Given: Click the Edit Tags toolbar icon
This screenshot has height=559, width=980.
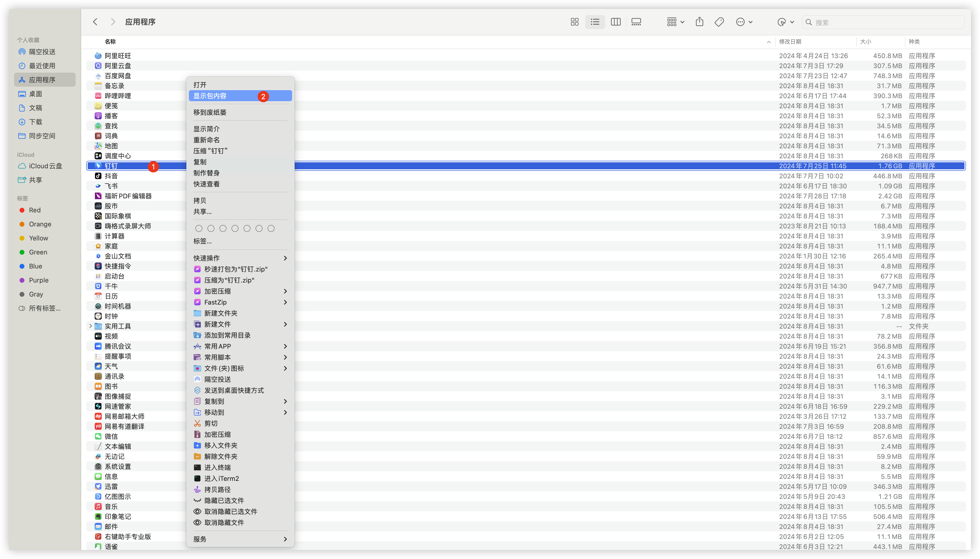Looking at the screenshot, I should tap(719, 22).
